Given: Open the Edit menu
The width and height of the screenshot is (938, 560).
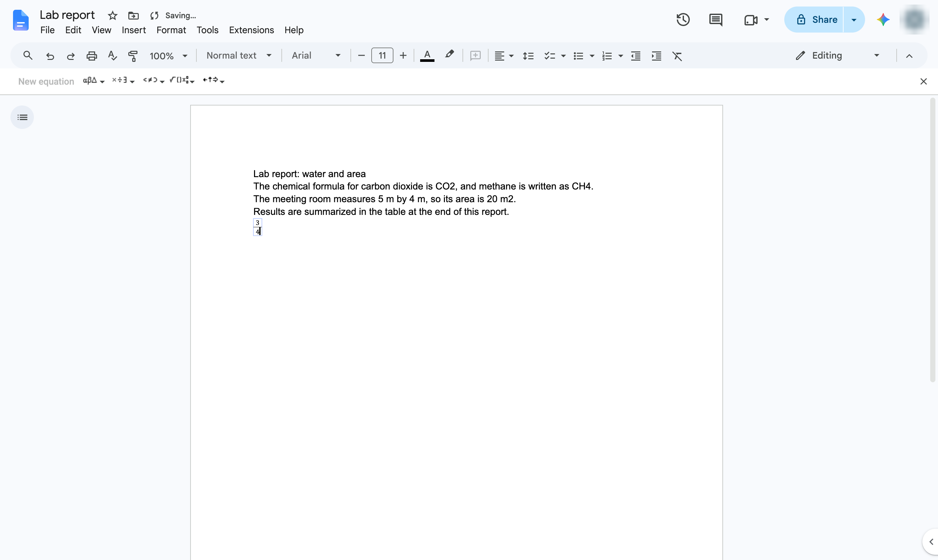Looking at the screenshot, I should tap(73, 30).
